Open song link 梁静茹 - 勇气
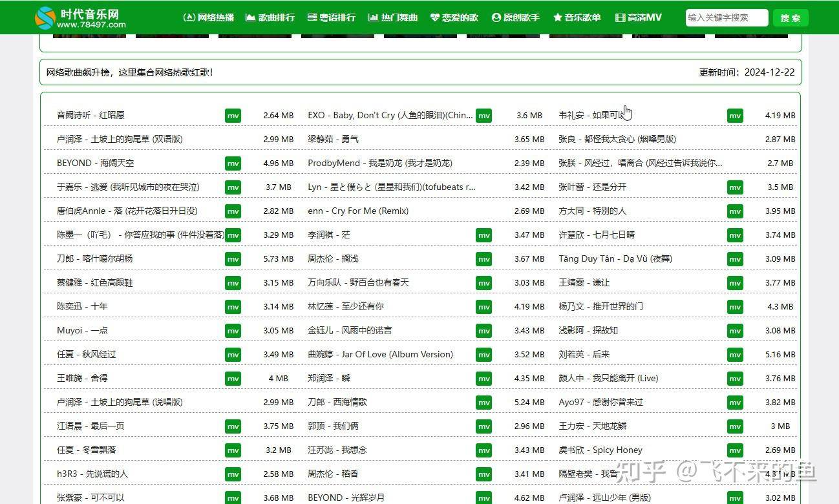The height and width of the screenshot is (504, 839). [x=333, y=139]
